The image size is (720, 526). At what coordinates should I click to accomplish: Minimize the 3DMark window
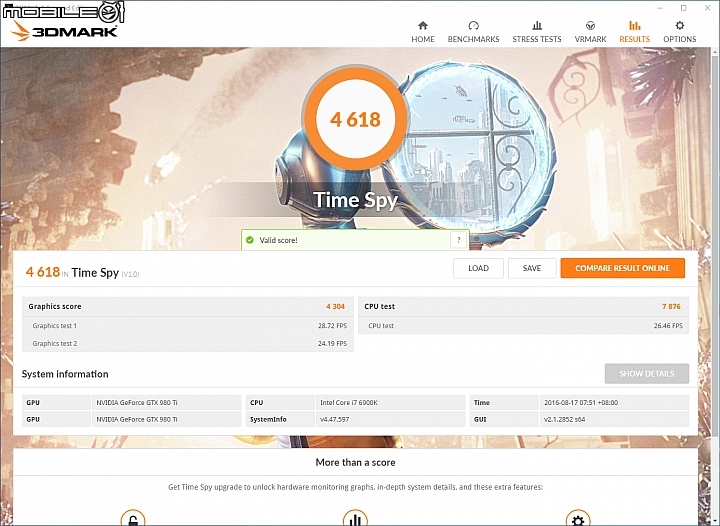tap(661, 8)
